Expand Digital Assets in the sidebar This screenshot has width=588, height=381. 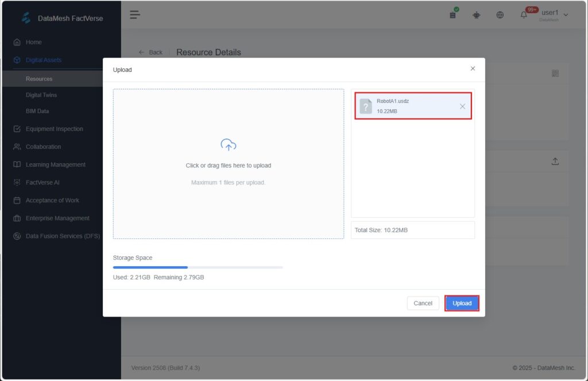[x=44, y=60]
